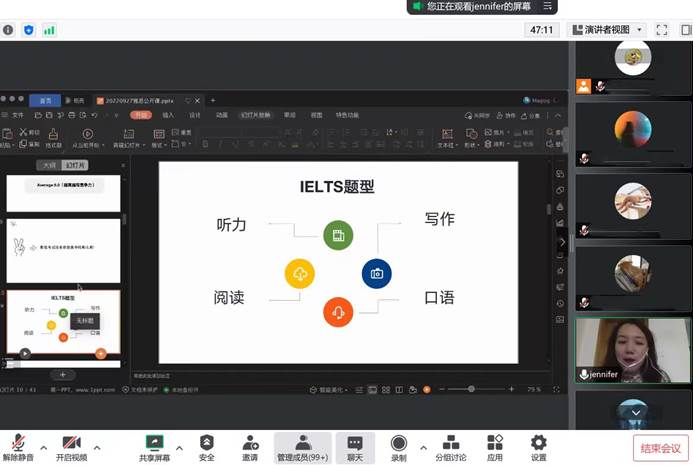Open the 幻灯片放映 ribbon tab

tap(255, 115)
